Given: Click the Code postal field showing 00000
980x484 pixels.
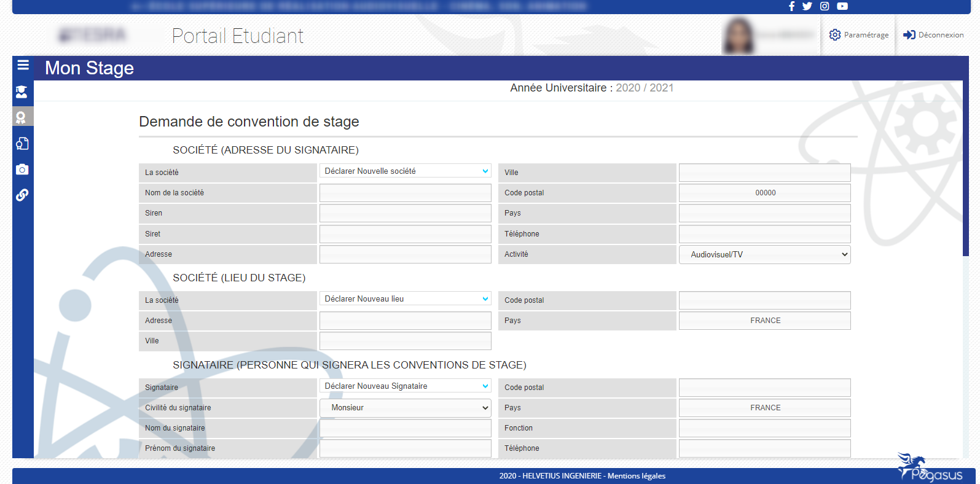Looking at the screenshot, I should coord(765,193).
